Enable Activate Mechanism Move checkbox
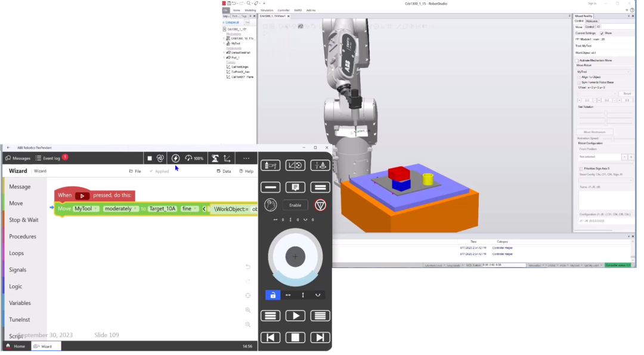 click(x=577, y=61)
